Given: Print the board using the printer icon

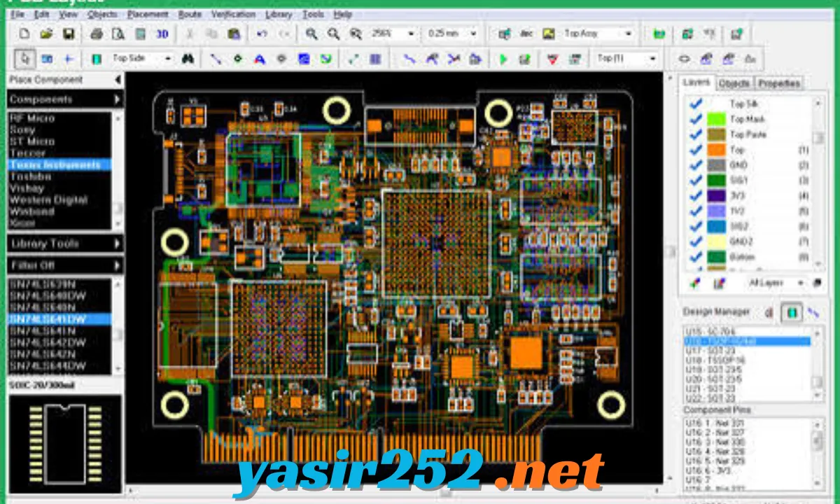Looking at the screenshot, I should pos(97,34).
